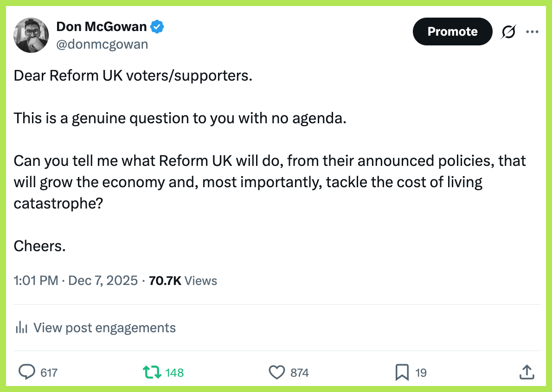Click the 70.7K Views count

point(183,280)
